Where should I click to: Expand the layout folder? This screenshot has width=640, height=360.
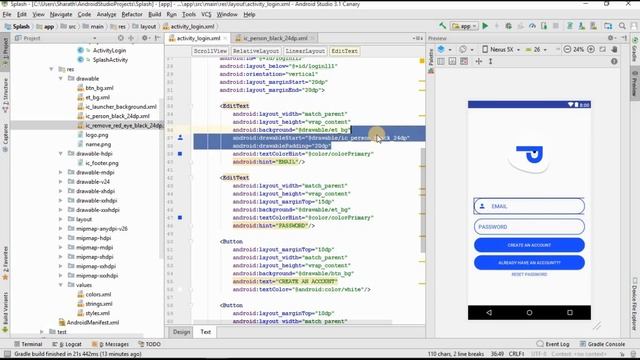click(60, 219)
